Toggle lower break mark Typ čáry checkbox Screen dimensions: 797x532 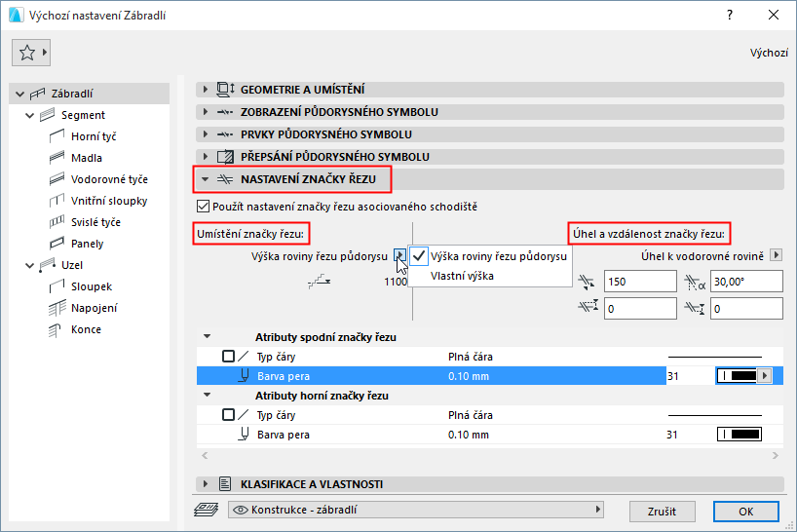coord(228,357)
